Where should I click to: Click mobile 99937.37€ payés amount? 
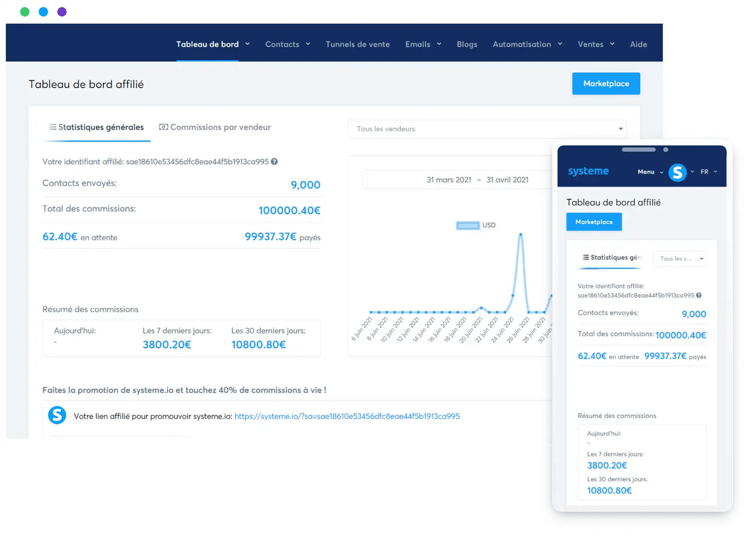pyautogui.click(x=665, y=356)
